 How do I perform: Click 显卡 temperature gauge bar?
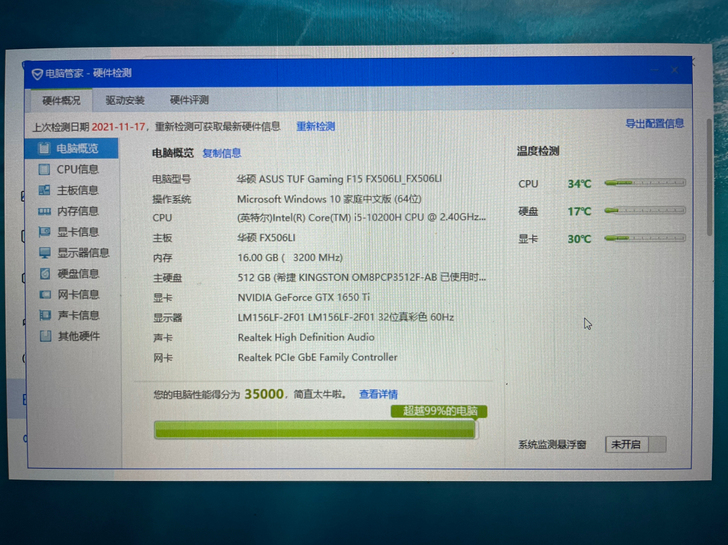[645, 238]
